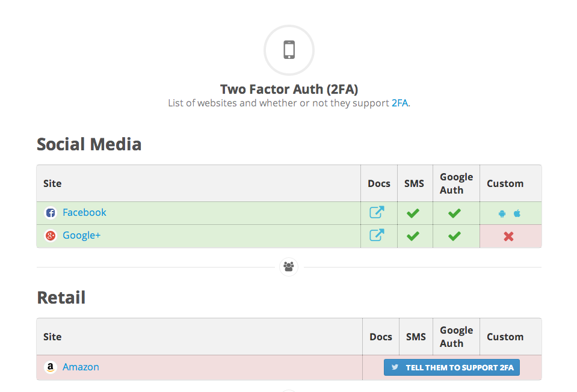Open the 2FA link in subtitle

(x=400, y=103)
